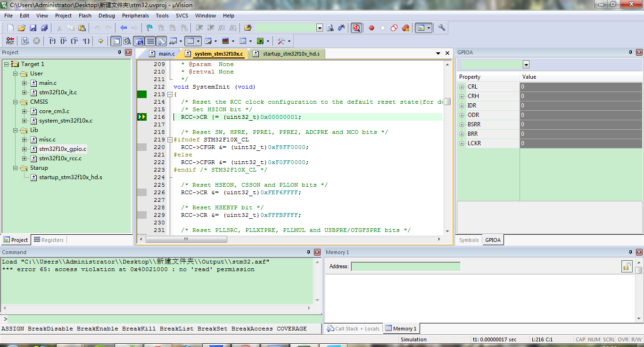This screenshot has width=644, height=347.
Task: Open the Memory Windows dropdown arrow
Action: (199, 41)
